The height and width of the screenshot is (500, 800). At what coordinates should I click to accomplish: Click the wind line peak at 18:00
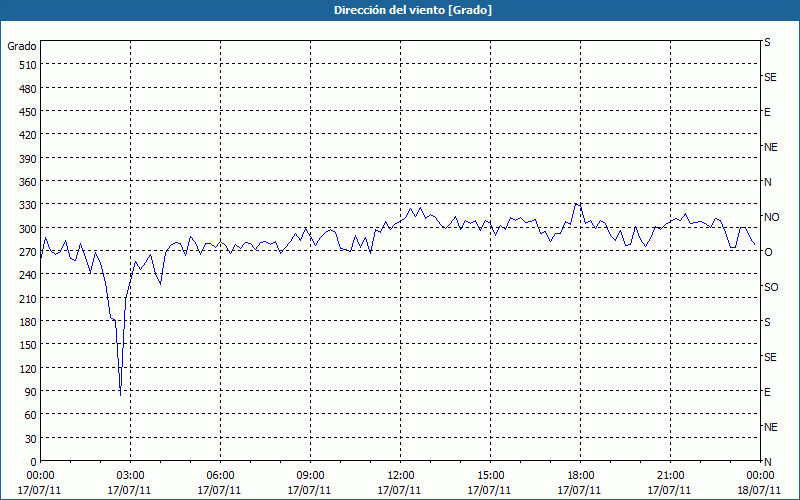coord(576,204)
